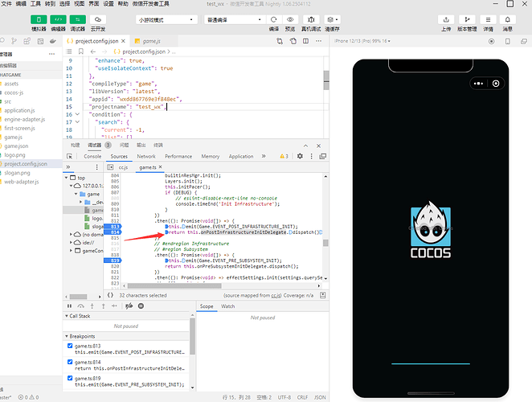Open editor more actions menu
532x402 pixels.
tap(318, 41)
